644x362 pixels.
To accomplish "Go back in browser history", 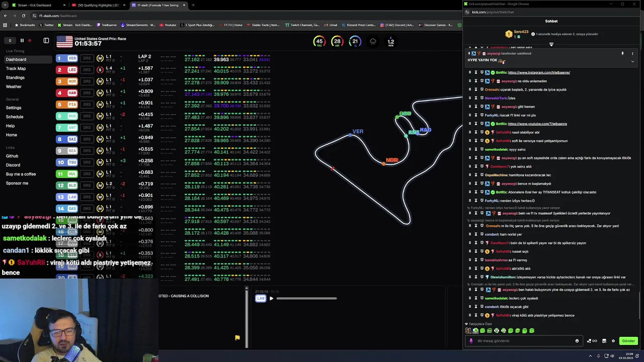I will (x=5, y=16).
